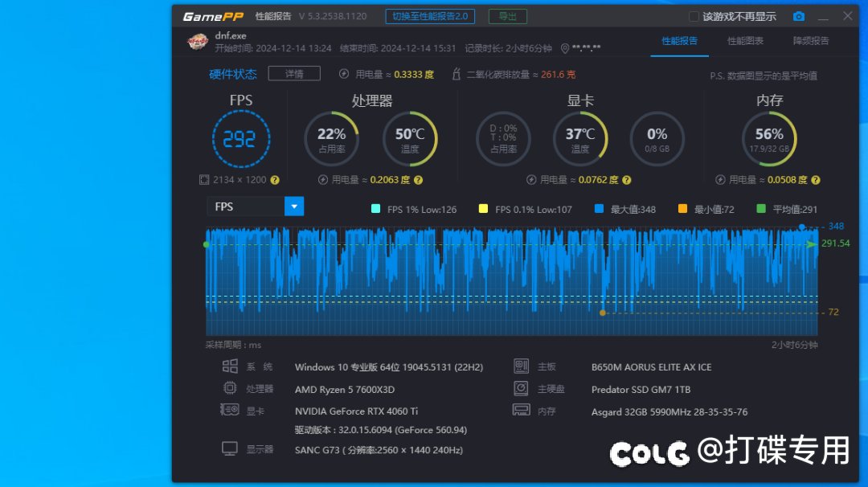Click the location pin icon
Image resolution: width=868 pixels, height=487 pixels.
(565, 49)
